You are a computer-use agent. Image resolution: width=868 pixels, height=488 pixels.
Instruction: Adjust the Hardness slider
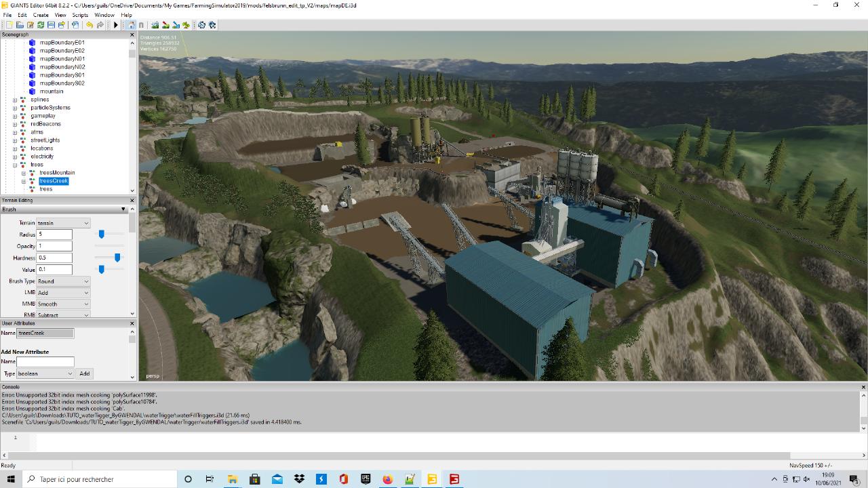click(x=117, y=258)
